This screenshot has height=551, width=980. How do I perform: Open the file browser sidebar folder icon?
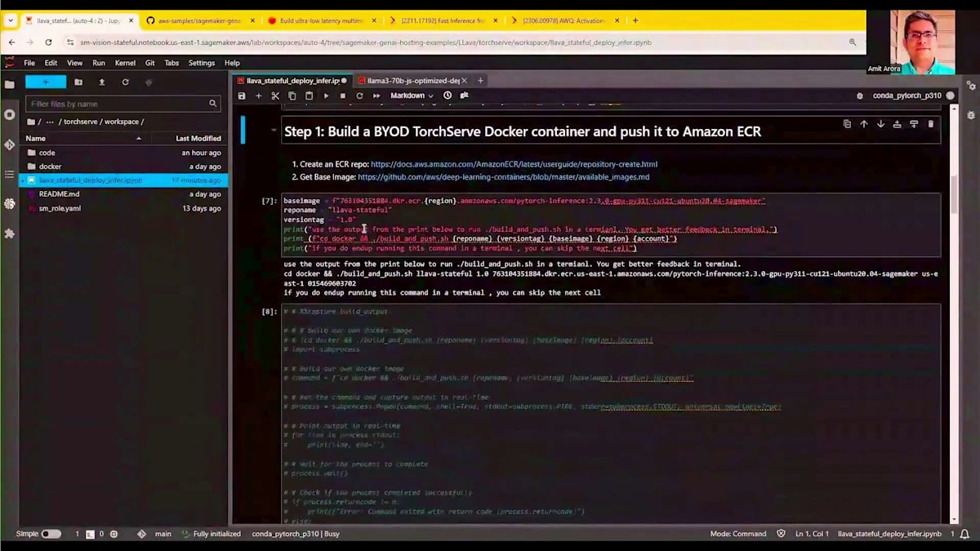[x=10, y=84]
